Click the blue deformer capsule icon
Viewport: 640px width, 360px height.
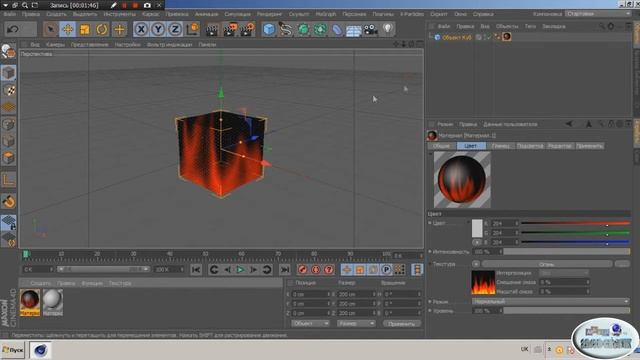pos(337,29)
